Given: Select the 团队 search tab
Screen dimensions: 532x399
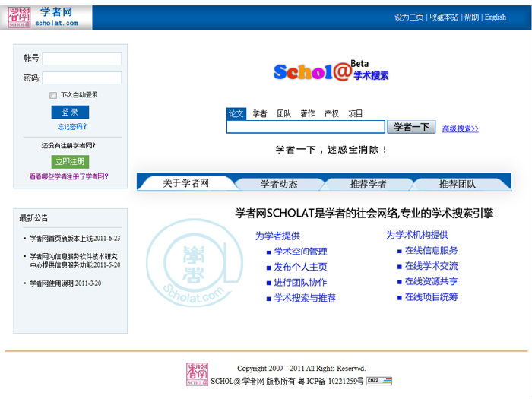Looking at the screenshot, I should click(283, 114).
